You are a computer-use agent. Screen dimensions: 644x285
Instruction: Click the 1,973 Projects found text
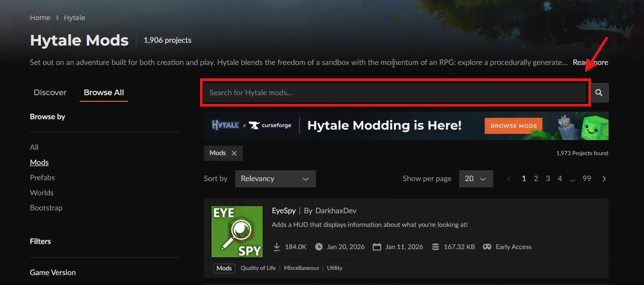pyautogui.click(x=582, y=153)
